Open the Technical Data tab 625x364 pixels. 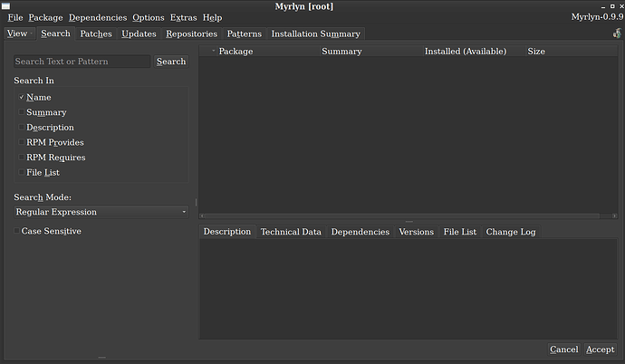coord(291,232)
